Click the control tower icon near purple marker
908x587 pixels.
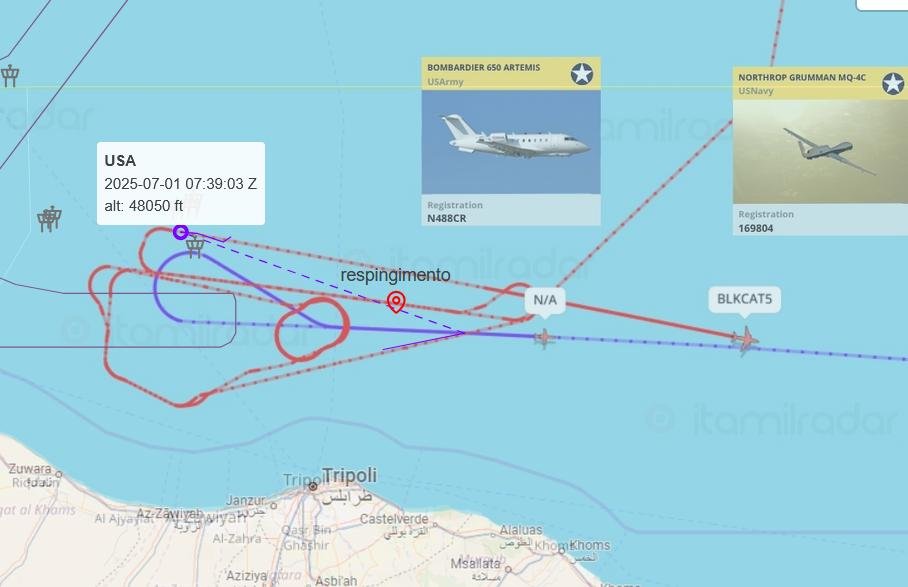click(x=195, y=247)
